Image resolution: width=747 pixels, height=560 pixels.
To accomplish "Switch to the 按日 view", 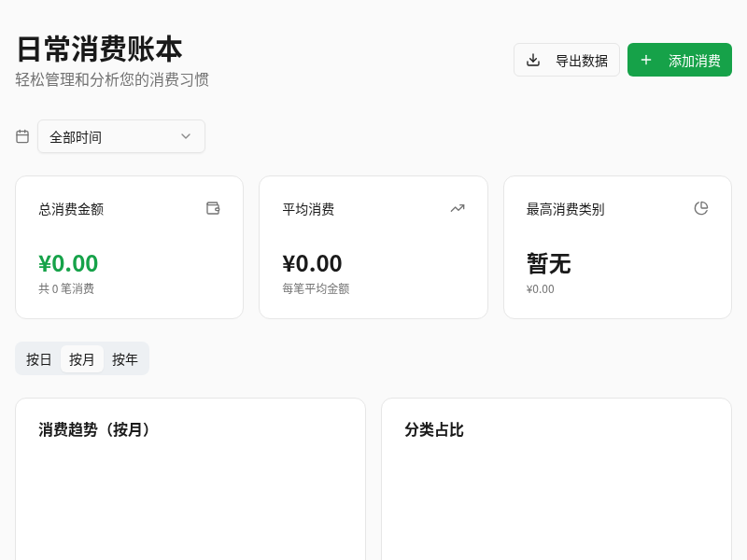I will click(38, 358).
